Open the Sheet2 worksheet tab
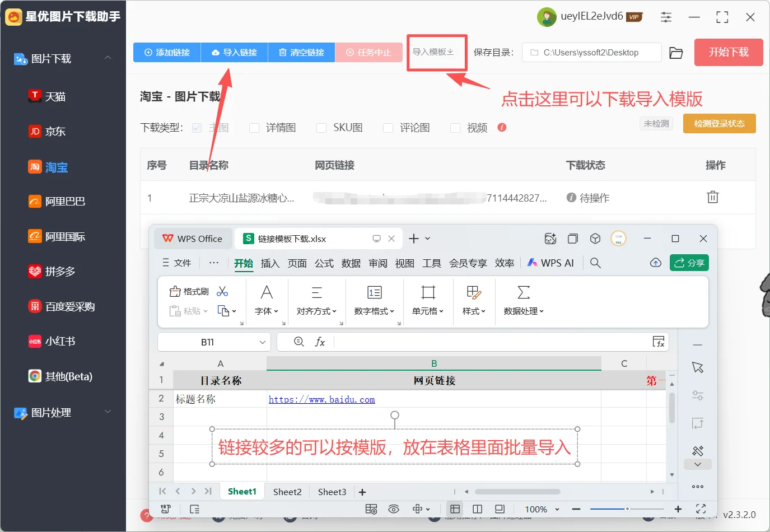This screenshot has height=532, width=770. (287, 492)
